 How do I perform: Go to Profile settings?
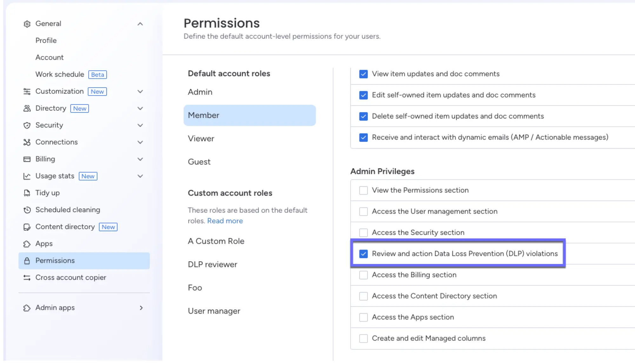(x=46, y=41)
